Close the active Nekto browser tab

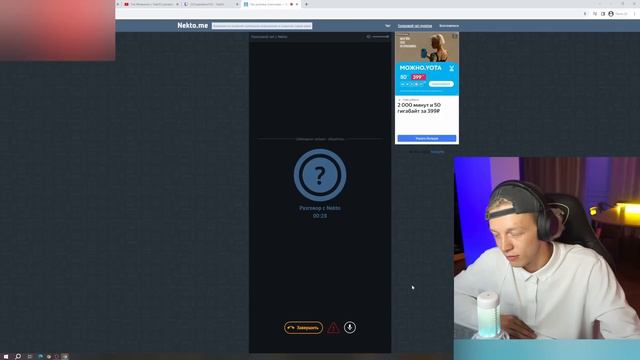[297, 4]
